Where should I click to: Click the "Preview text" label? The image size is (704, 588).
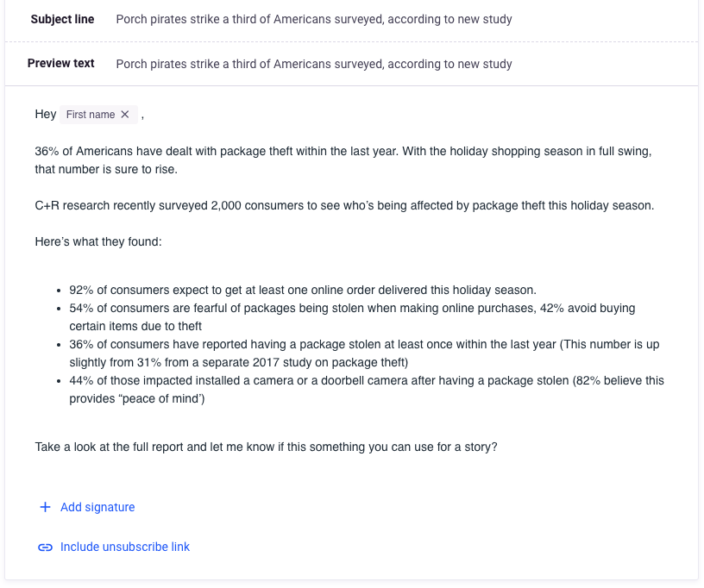[x=60, y=64]
